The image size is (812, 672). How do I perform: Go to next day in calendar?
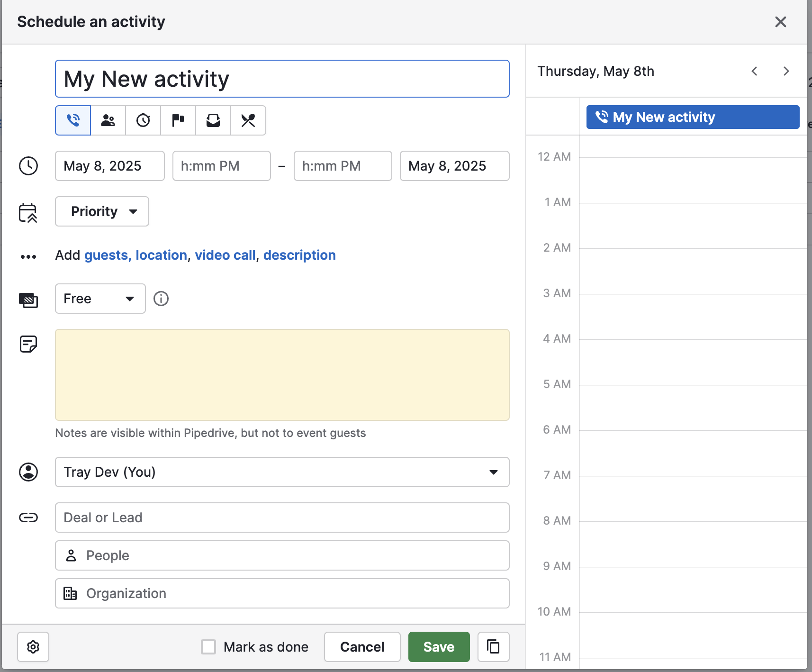point(786,71)
